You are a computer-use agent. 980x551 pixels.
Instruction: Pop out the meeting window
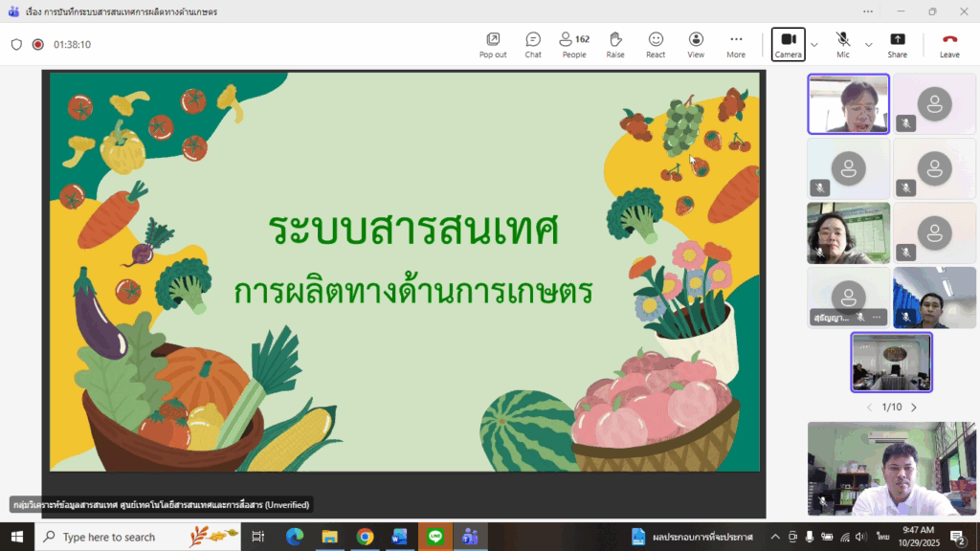coord(493,44)
